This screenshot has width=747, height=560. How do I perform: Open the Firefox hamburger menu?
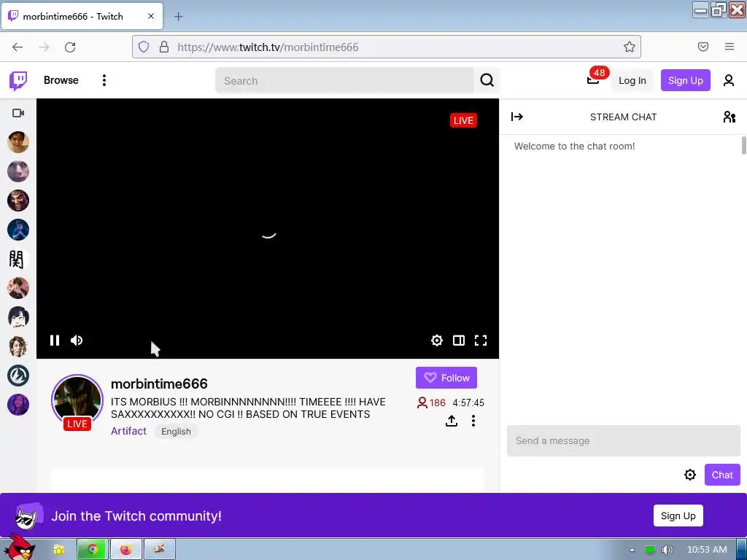(729, 47)
